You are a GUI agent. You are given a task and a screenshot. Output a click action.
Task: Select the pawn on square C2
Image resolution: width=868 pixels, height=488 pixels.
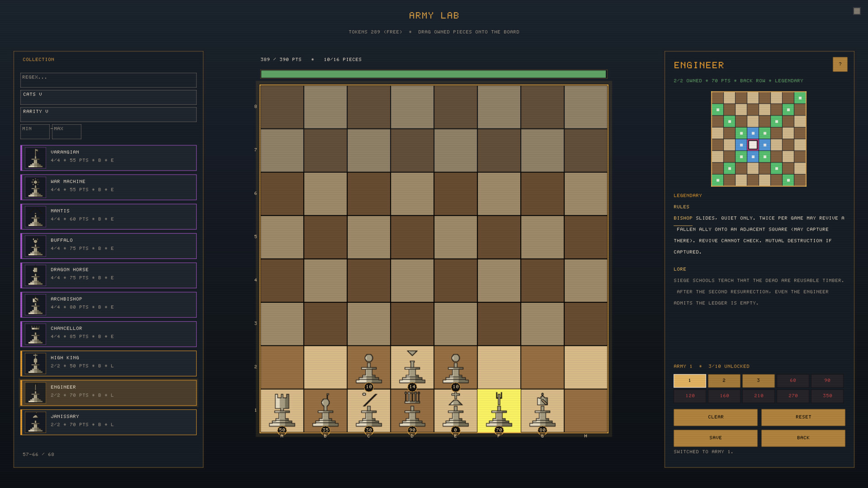(368, 368)
